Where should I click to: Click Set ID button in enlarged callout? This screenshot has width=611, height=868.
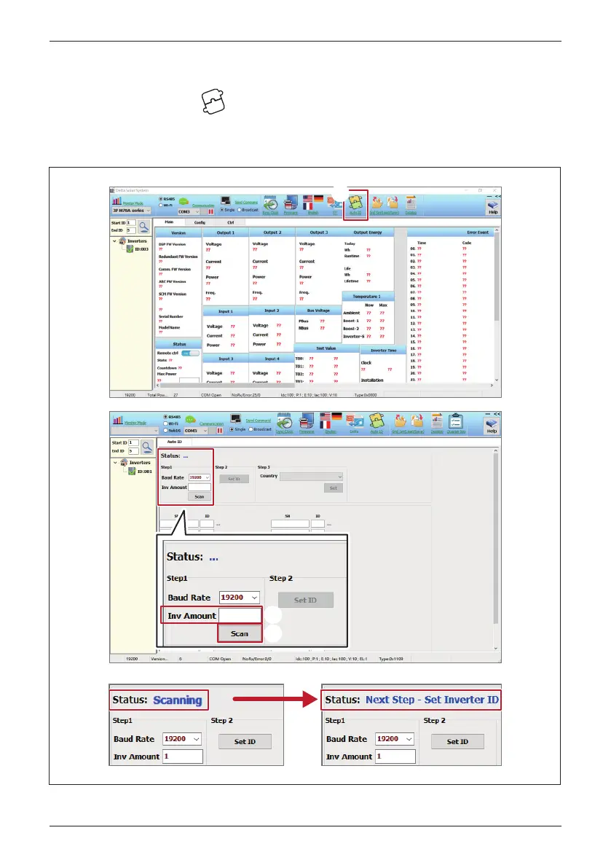[306, 600]
